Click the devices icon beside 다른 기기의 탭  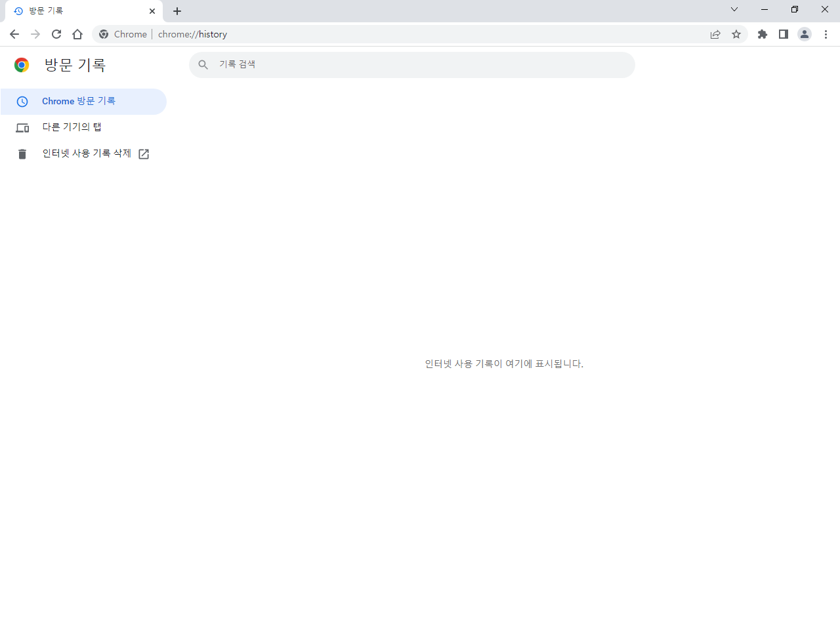(22, 128)
